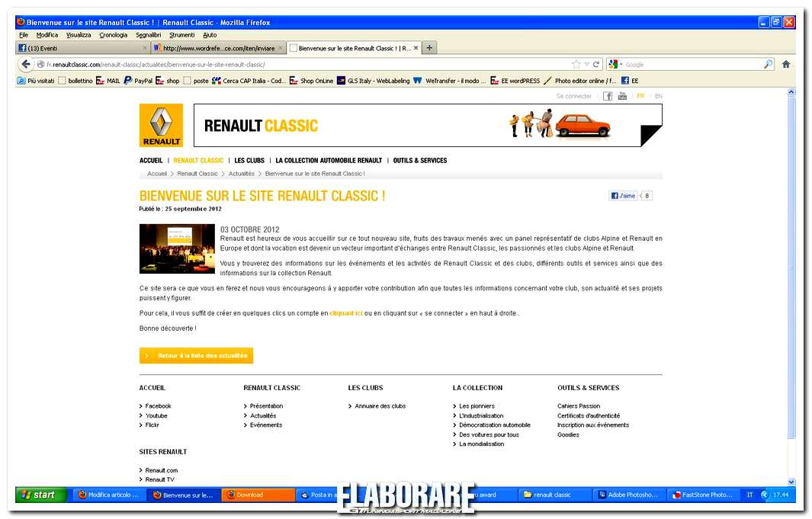
Task: Open the Modifica menu
Action: point(47,34)
